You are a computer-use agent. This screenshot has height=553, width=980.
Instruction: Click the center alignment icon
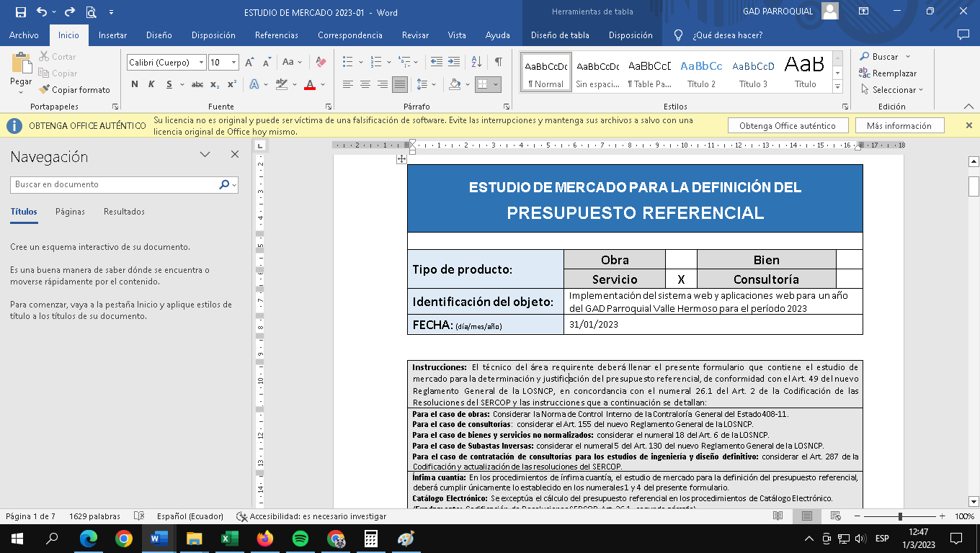365,84
